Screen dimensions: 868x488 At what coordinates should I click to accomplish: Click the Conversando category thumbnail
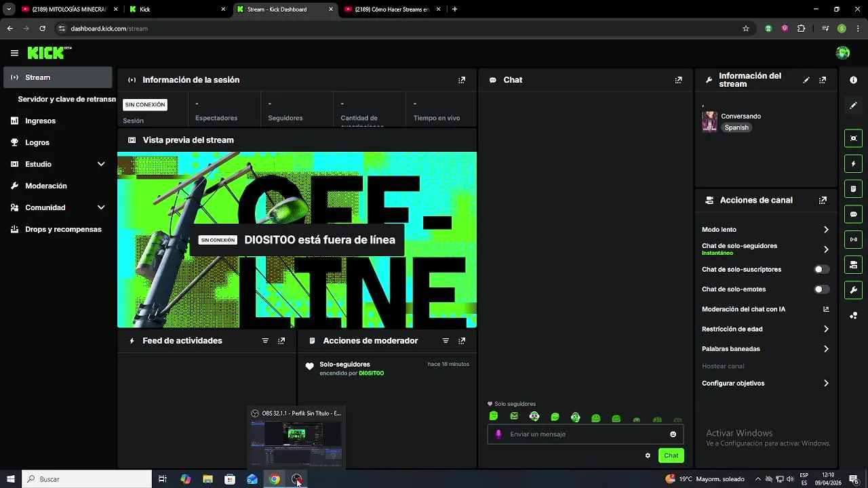tap(709, 121)
